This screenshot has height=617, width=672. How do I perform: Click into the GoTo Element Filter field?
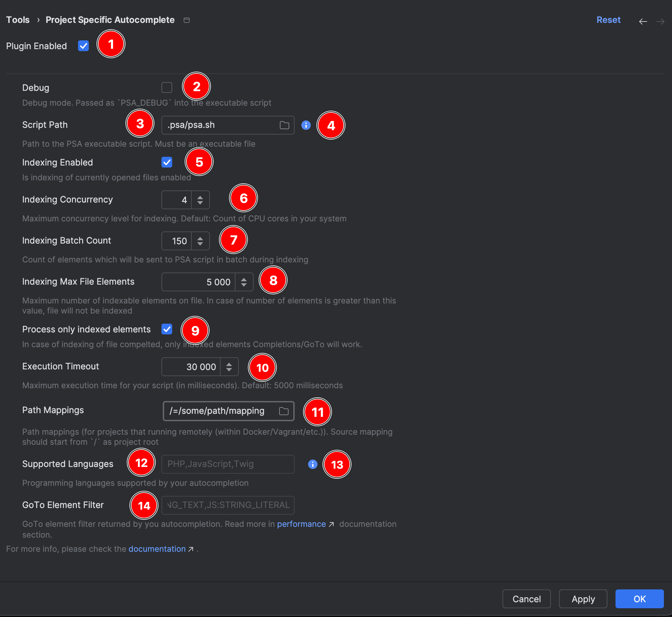pyautogui.click(x=228, y=505)
